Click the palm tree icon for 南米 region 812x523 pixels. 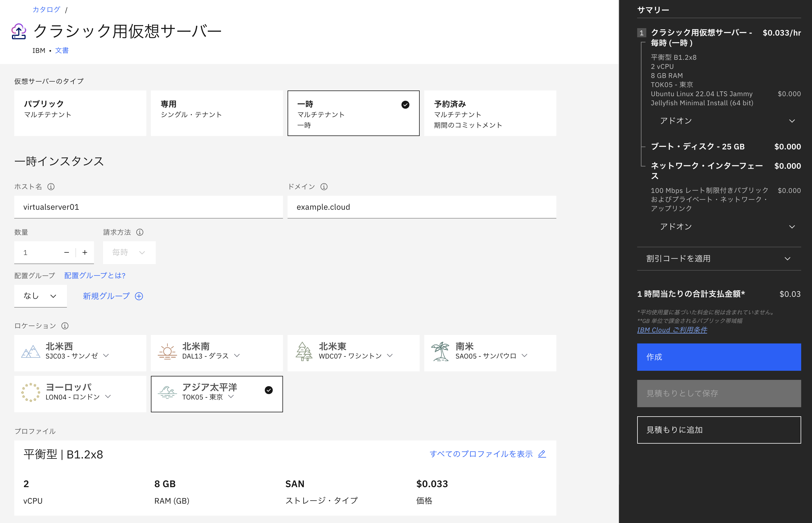[x=440, y=351]
